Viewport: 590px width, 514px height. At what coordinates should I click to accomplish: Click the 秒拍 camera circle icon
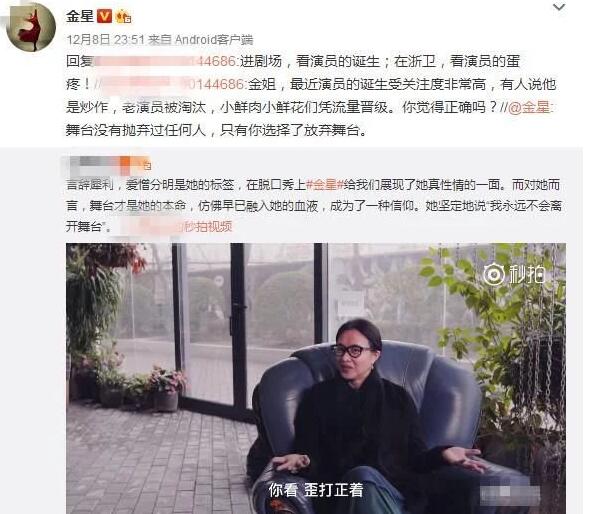click(x=494, y=275)
